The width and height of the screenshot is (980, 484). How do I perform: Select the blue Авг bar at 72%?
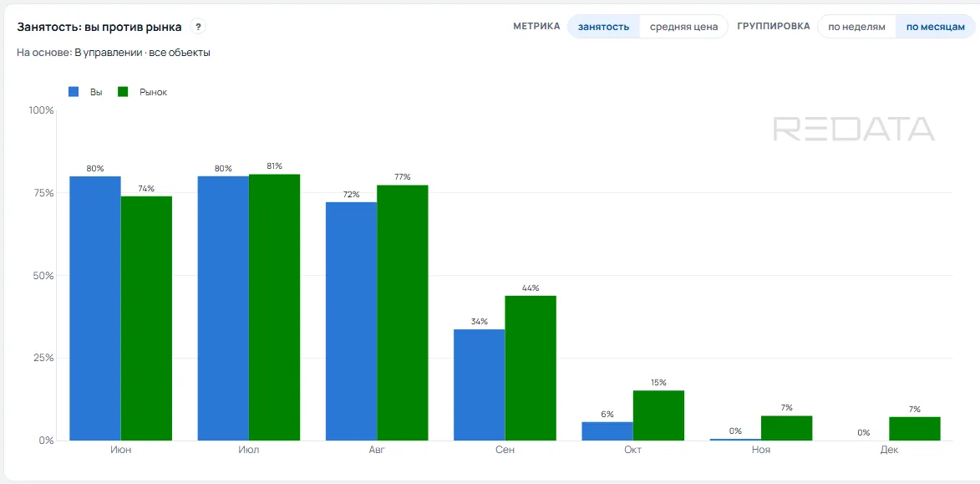tap(351, 322)
